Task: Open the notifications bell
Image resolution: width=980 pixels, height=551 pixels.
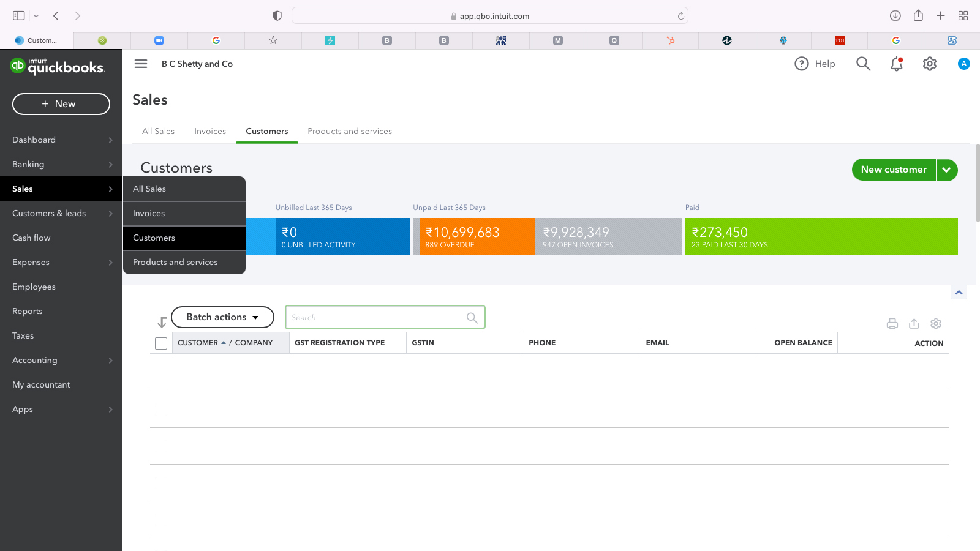Action: point(896,64)
